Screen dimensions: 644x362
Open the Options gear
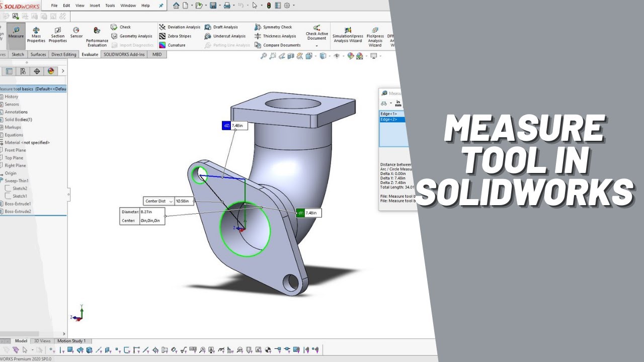tap(287, 6)
